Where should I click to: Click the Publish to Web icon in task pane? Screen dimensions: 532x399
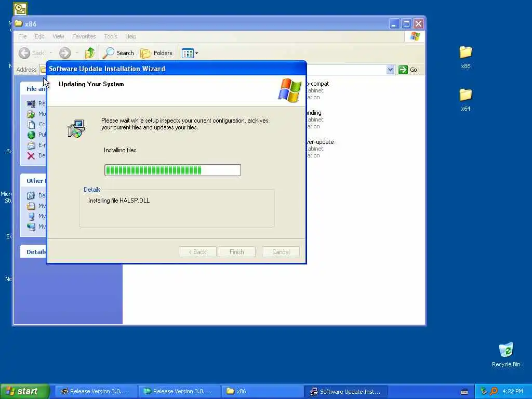(31, 135)
